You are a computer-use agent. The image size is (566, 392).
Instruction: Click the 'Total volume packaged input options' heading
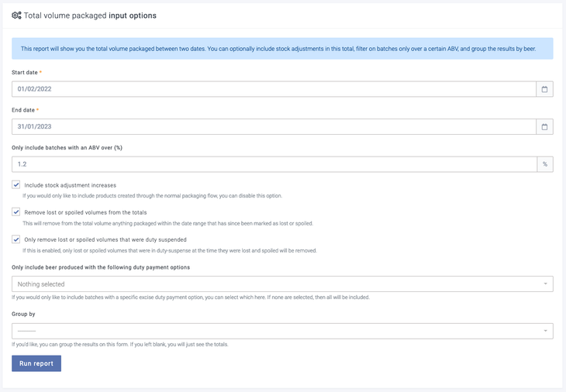90,15
